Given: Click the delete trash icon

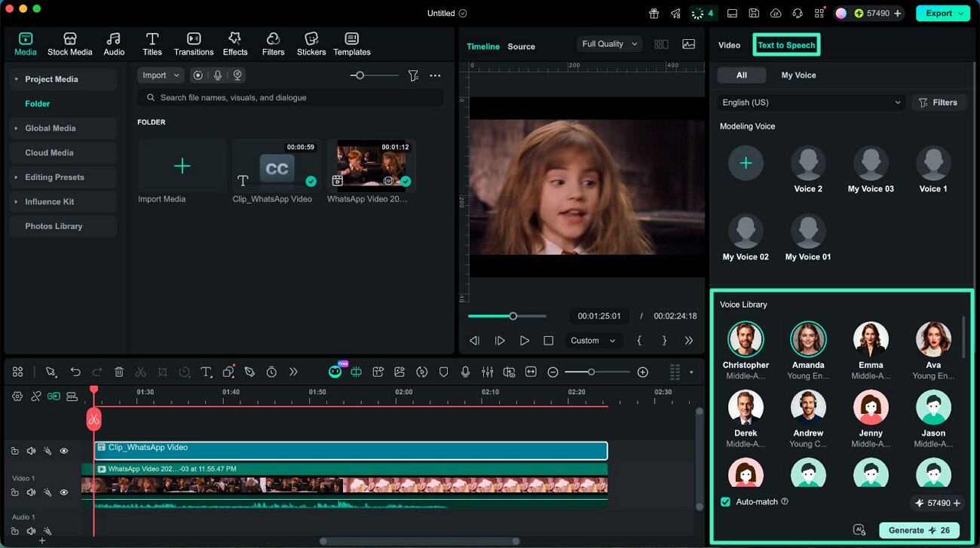Looking at the screenshot, I should pos(119,372).
